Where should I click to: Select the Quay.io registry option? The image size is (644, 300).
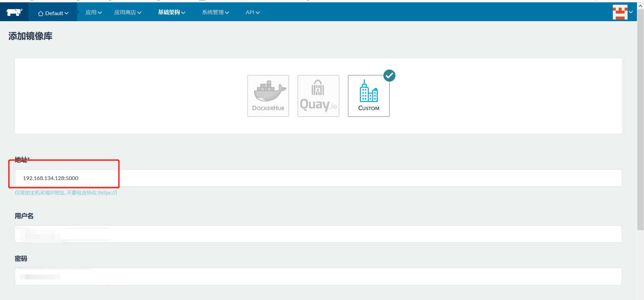tap(318, 96)
